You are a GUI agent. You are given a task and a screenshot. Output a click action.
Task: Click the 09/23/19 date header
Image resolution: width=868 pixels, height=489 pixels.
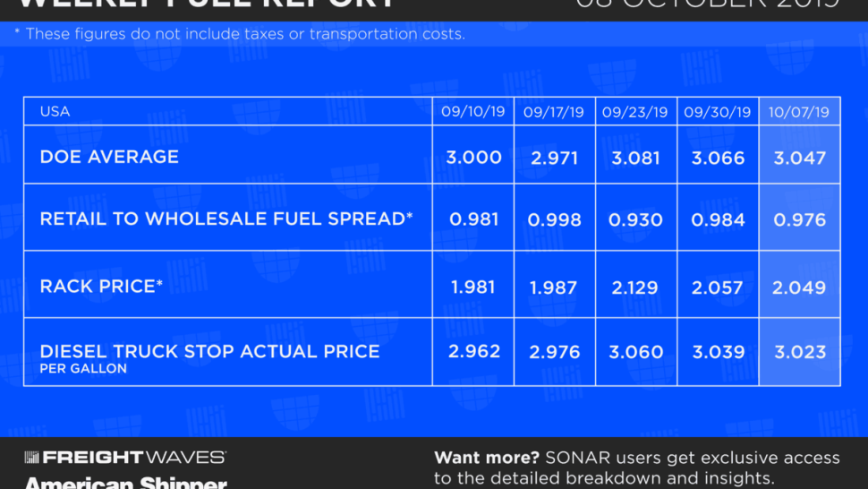pyautogui.click(x=635, y=113)
